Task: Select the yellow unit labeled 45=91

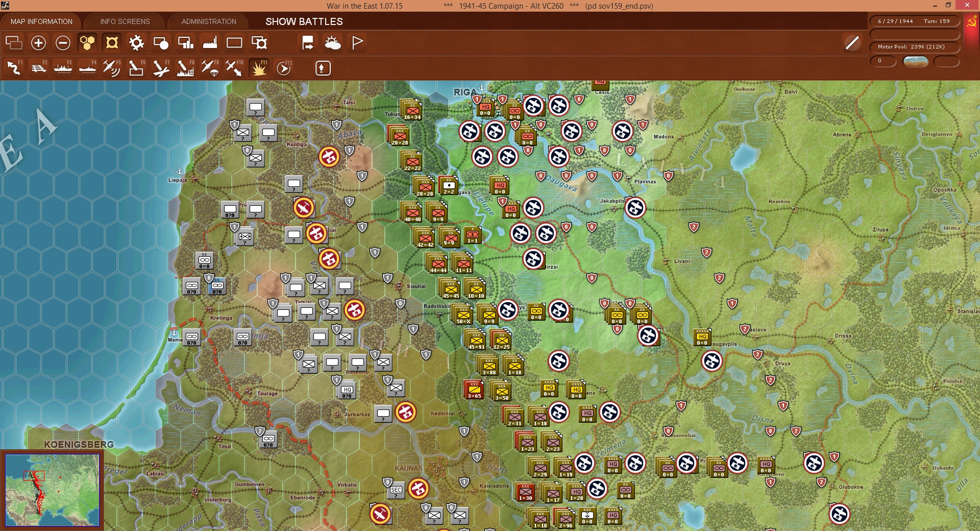Action: pos(476,341)
